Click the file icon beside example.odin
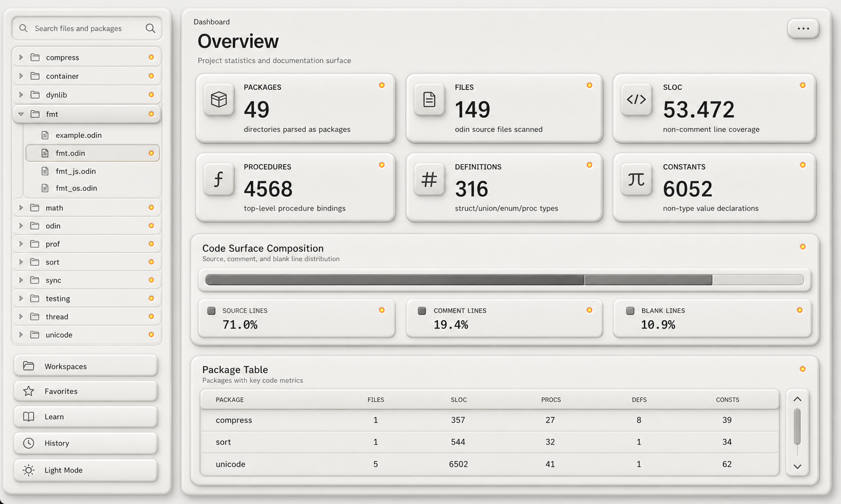Viewport: 841px width, 504px height. tap(45, 135)
